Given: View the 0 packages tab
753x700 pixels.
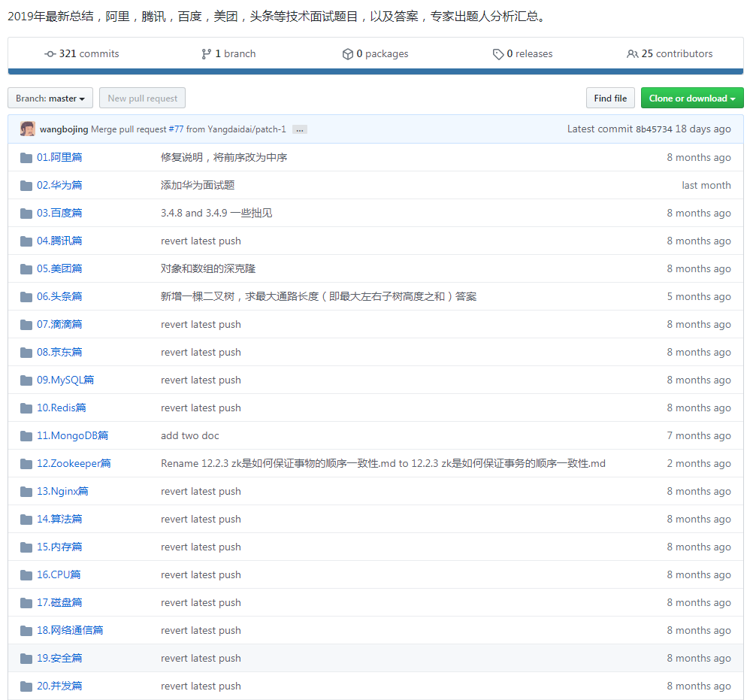Looking at the screenshot, I should 375,54.
